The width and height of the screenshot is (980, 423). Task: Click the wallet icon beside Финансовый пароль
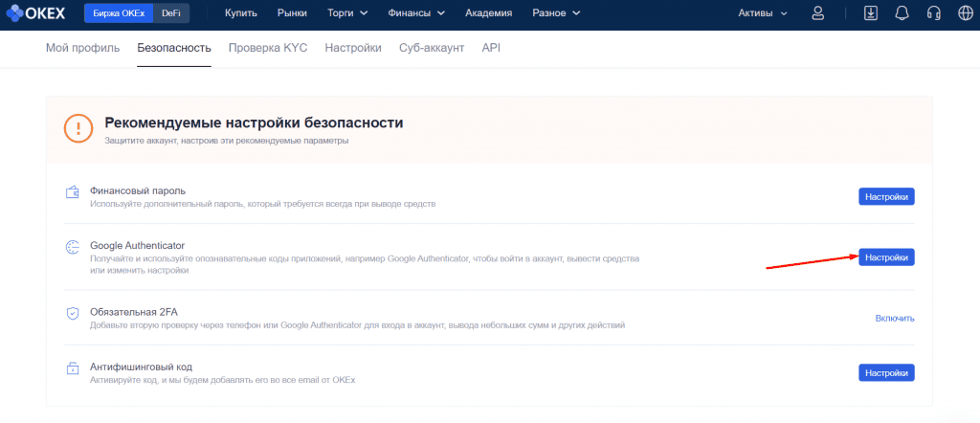73,191
